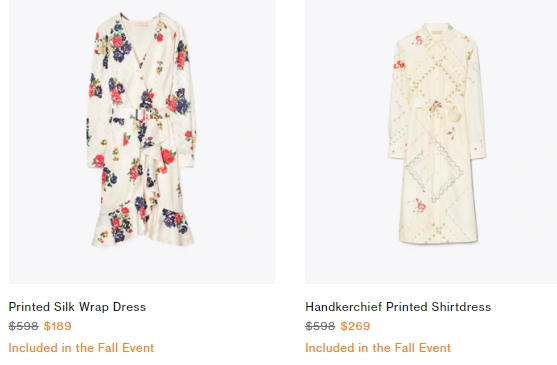Click the pink rose near shirtdress hem
This screenshot has height=365, width=557.
[420, 206]
